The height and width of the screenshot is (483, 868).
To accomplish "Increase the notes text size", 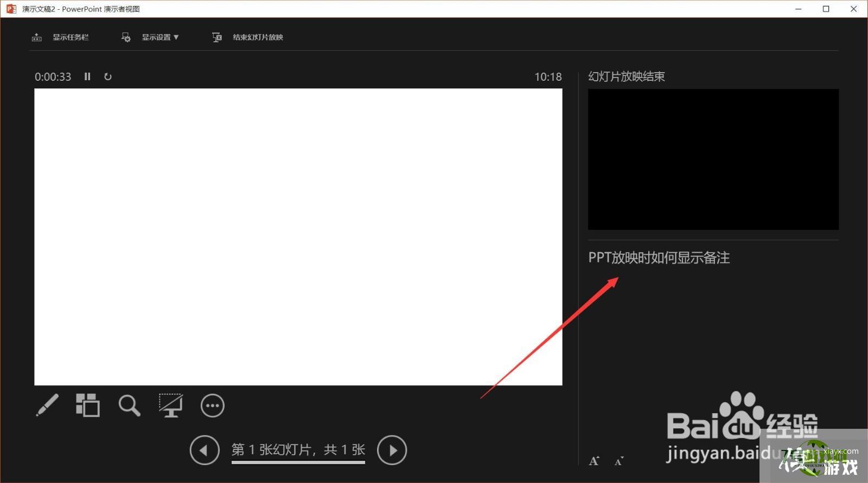I will (x=595, y=461).
